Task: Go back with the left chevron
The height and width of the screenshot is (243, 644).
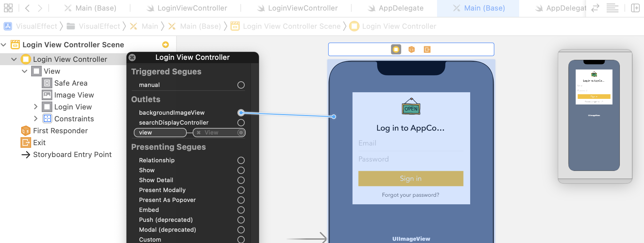Action: (x=27, y=8)
